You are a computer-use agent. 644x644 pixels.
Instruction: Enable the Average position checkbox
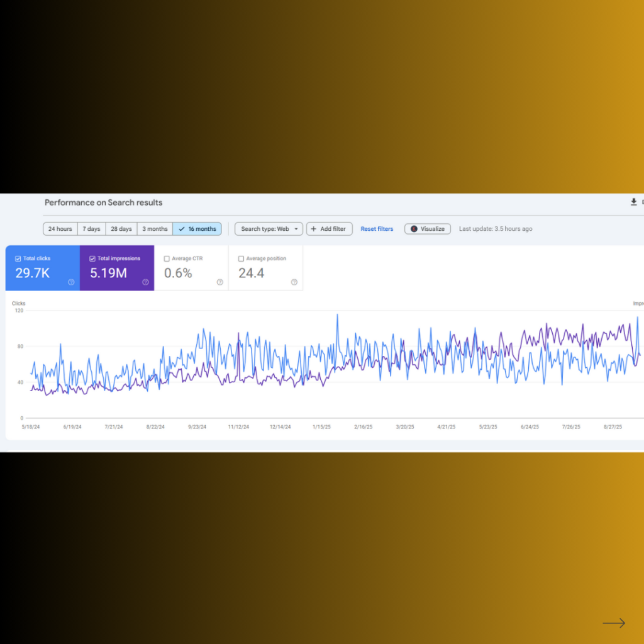[241, 258]
